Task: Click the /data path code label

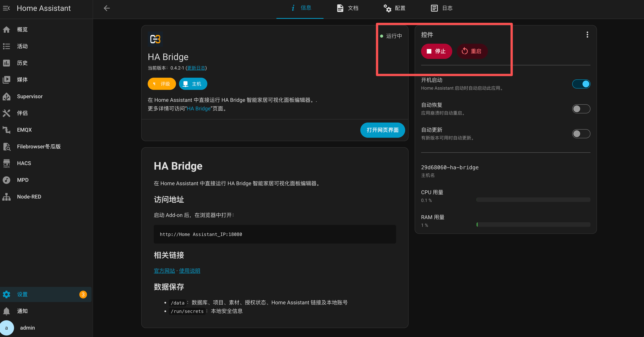Action: (x=178, y=303)
